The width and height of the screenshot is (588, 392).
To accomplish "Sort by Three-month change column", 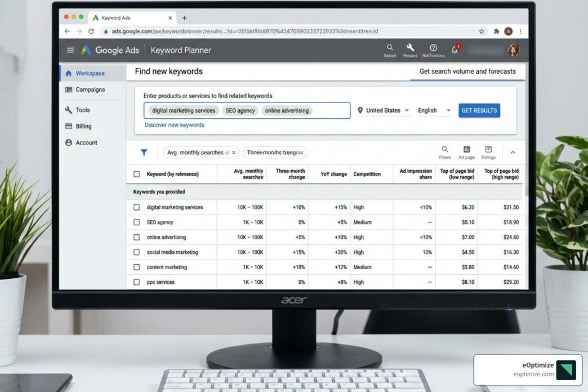I will (x=290, y=174).
